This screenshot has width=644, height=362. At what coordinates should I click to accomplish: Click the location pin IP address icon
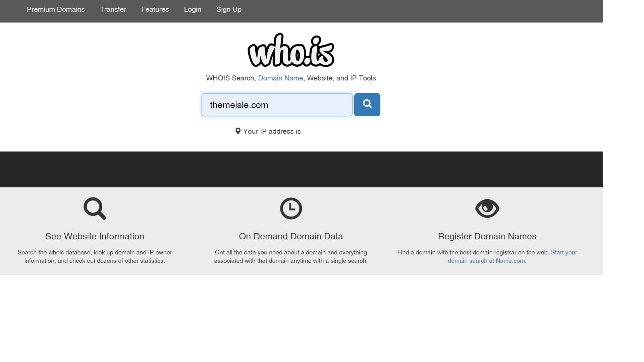pyautogui.click(x=237, y=131)
